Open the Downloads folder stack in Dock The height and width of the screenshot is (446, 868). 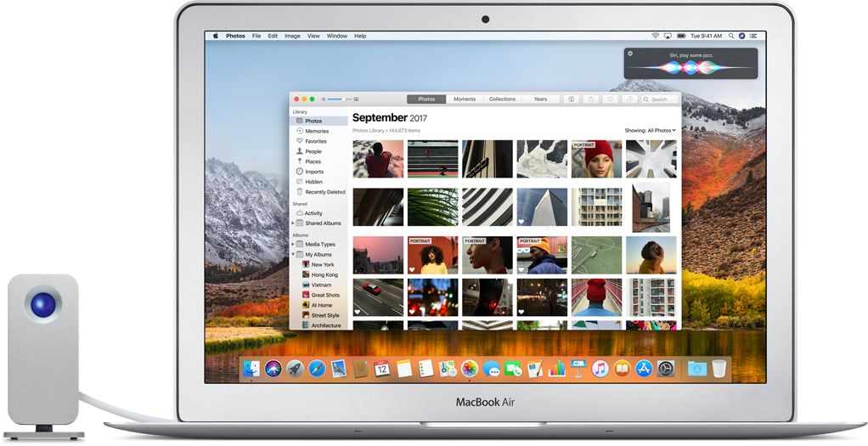(x=697, y=368)
